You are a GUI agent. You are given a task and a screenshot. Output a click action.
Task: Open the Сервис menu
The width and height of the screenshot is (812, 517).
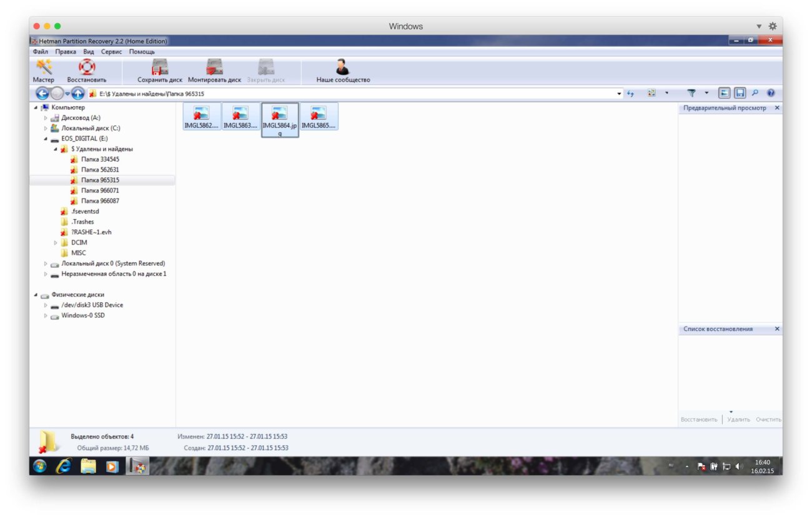(x=111, y=52)
